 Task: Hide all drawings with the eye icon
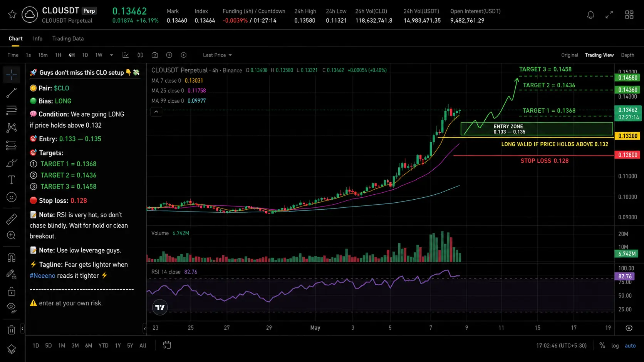pyautogui.click(x=12, y=308)
